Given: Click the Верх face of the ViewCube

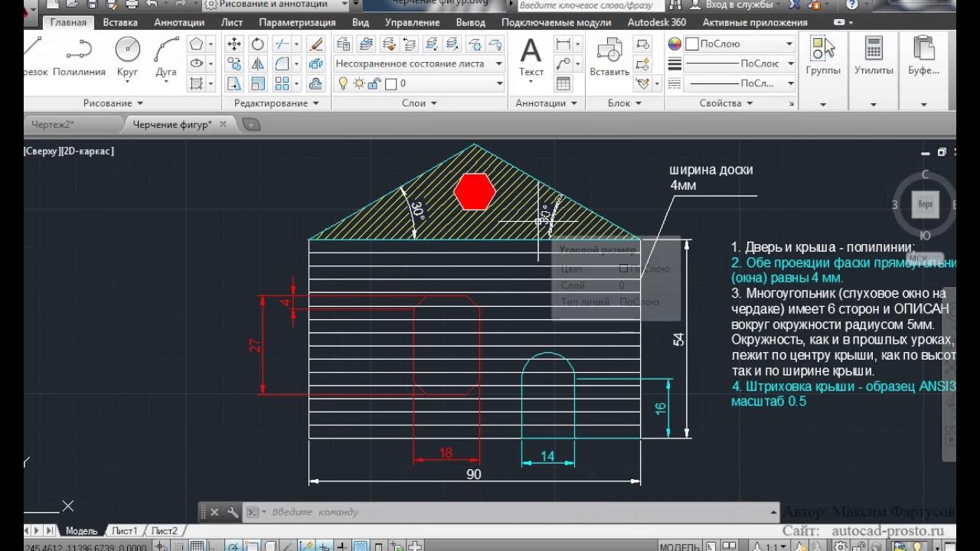Looking at the screenshot, I should 926,205.
